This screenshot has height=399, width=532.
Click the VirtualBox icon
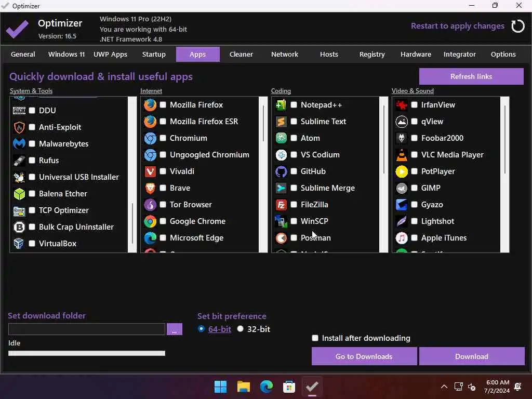pyautogui.click(x=19, y=244)
